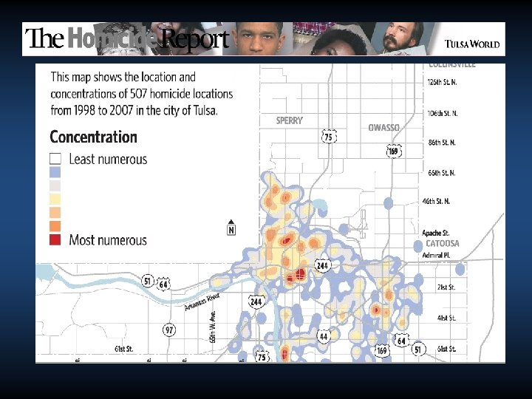Screen dimensions: 532x399
Task: Click the Highway 75 shield at map bottom
Action: (262, 357)
